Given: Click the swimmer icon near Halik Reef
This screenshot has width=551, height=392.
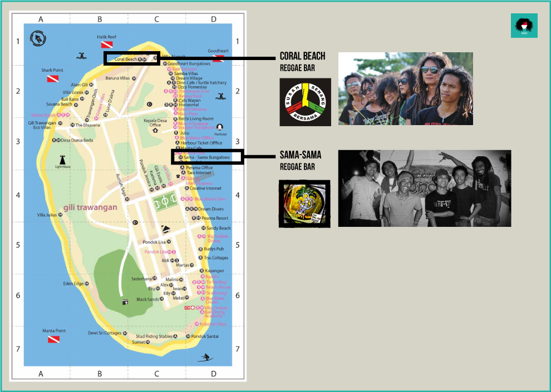Looking at the screenshot, I should (81, 56).
